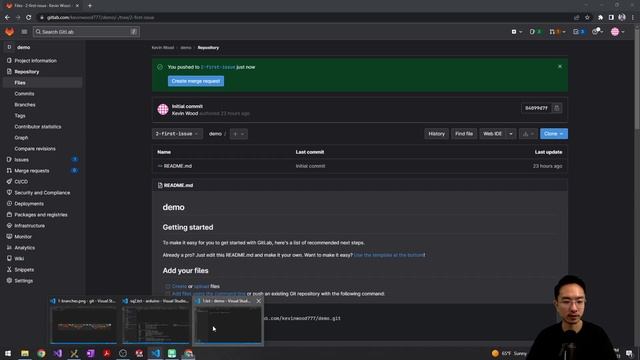Open Visual Studio purple taskbar icon
This screenshot has width=640, height=360.
click(x=58, y=353)
